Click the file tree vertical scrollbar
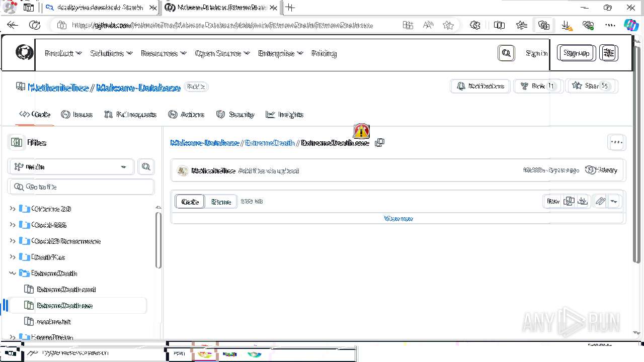The width and height of the screenshot is (644, 362). tap(158, 240)
